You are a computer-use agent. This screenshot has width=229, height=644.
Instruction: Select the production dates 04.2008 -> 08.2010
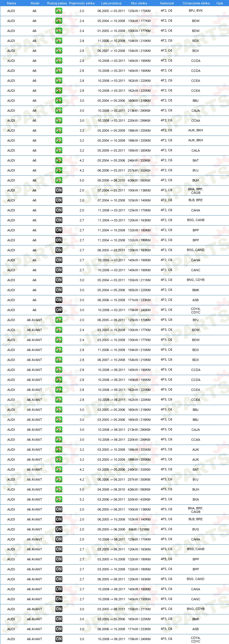(111, 489)
